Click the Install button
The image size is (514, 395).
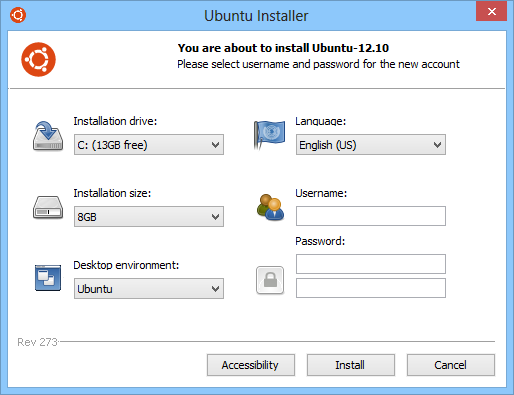click(x=351, y=365)
